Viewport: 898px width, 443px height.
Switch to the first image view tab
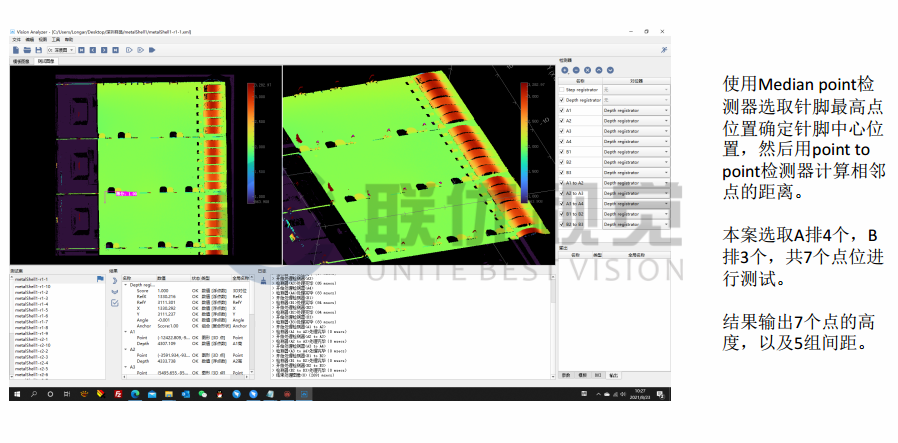pos(20,61)
